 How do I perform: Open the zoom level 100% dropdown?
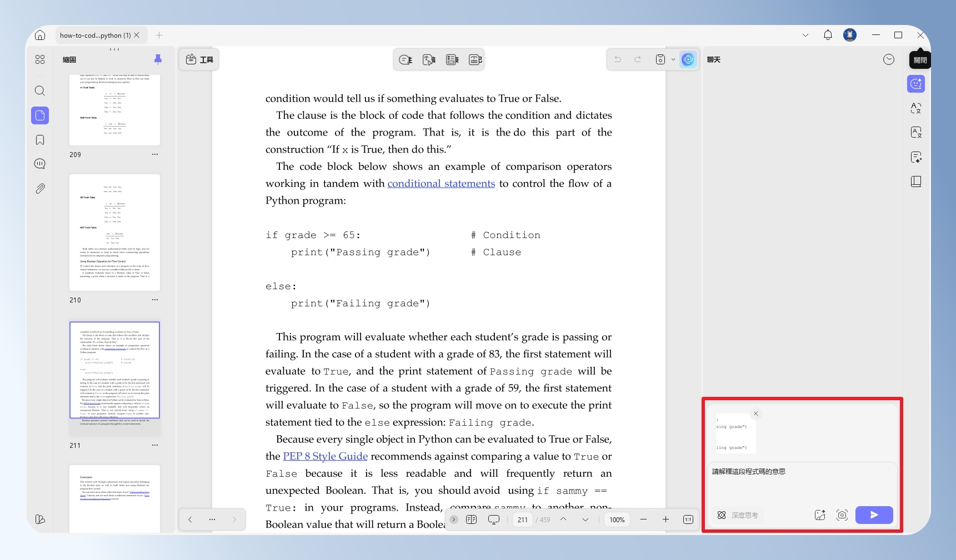click(617, 519)
